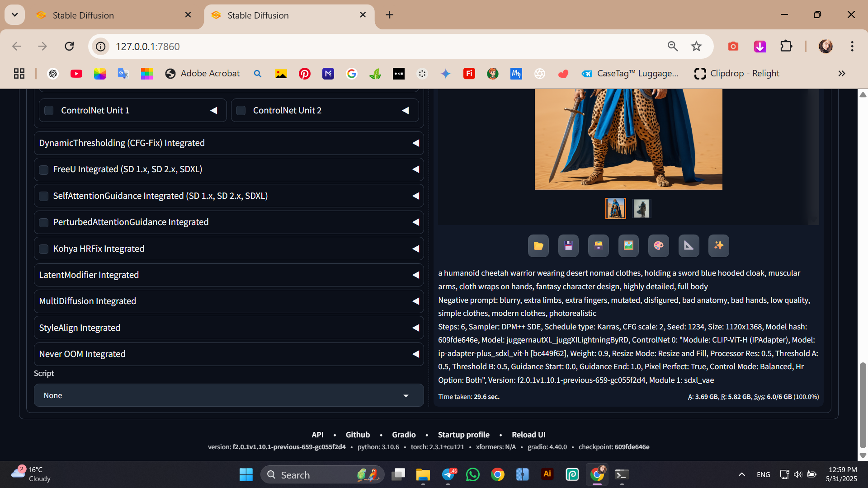Click the zip archive save icon
This screenshot has width=868, height=488.
coord(598,246)
